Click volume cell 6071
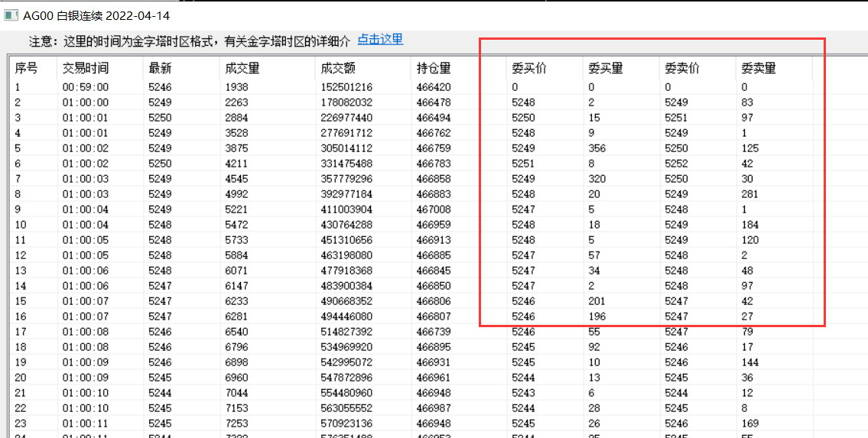The width and height of the screenshot is (868, 438). pos(237,271)
